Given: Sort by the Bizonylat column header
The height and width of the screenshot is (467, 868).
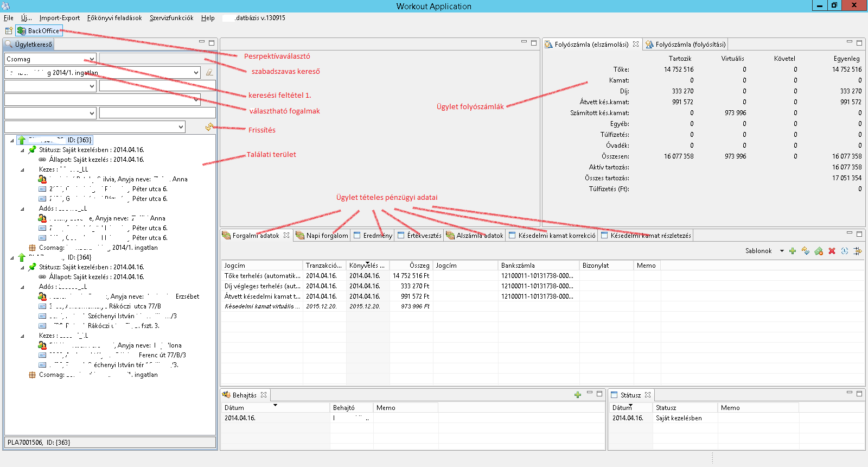Looking at the screenshot, I should pos(607,266).
